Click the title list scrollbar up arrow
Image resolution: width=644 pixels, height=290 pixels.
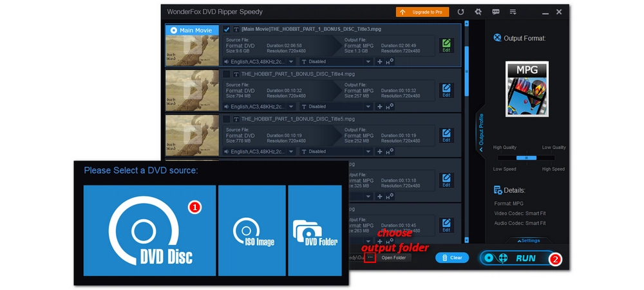pos(466,24)
